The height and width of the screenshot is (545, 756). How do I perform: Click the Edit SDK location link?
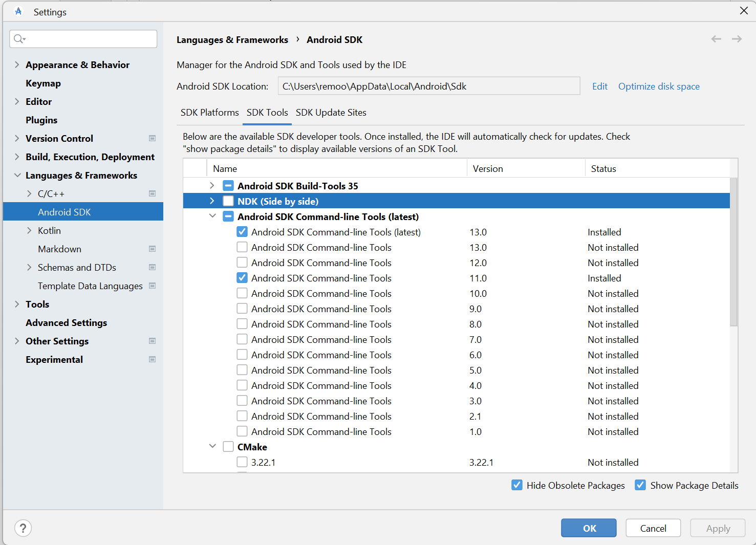tap(600, 86)
